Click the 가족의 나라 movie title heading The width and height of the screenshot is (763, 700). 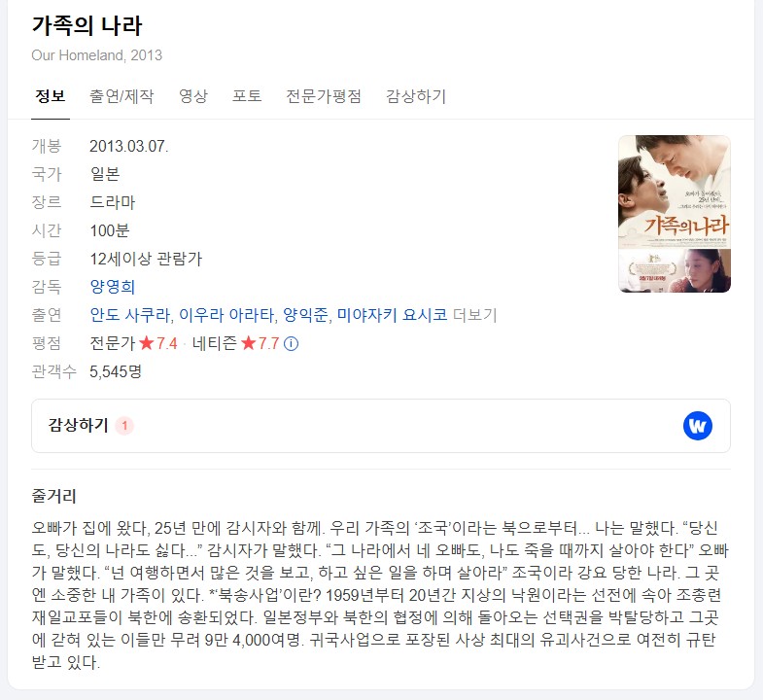tap(87, 26)
